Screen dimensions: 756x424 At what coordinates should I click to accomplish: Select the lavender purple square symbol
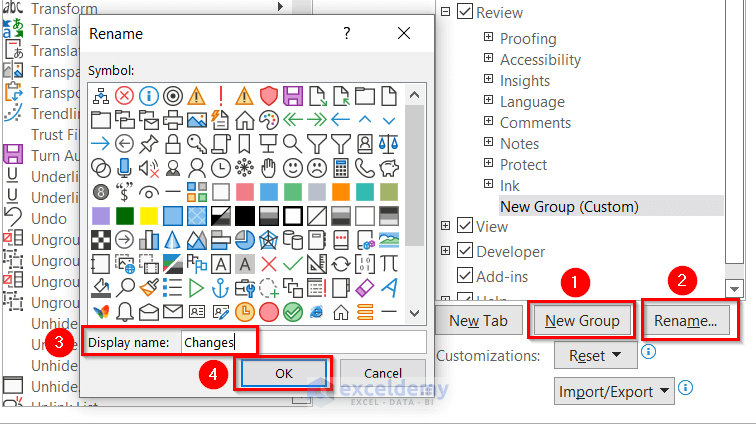(x=100, y=216)
